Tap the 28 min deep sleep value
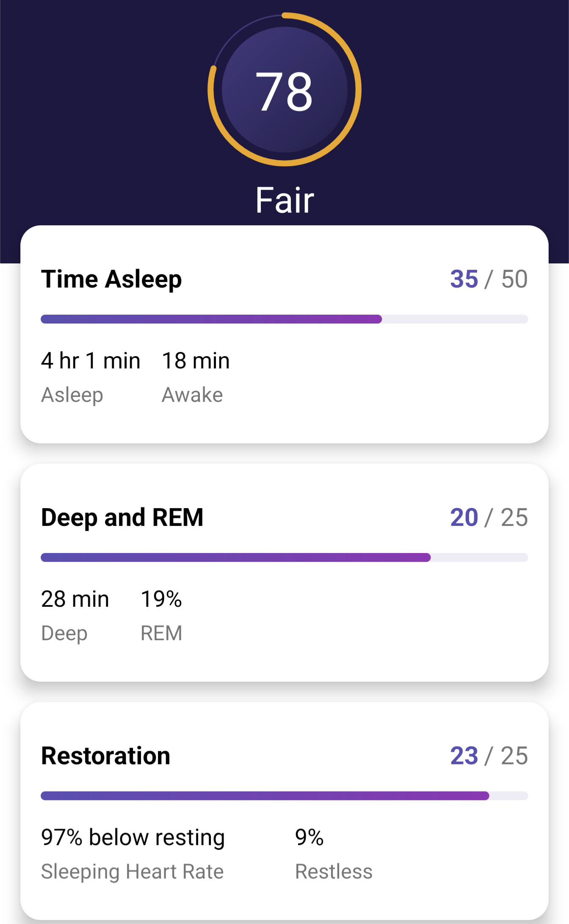This screenshot has width=569, height=924. click(75, 600)
